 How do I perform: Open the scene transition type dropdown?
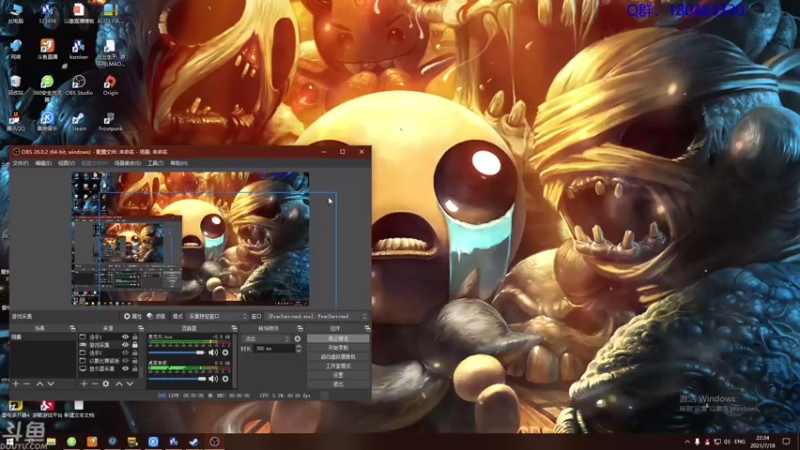coord(265,339)
